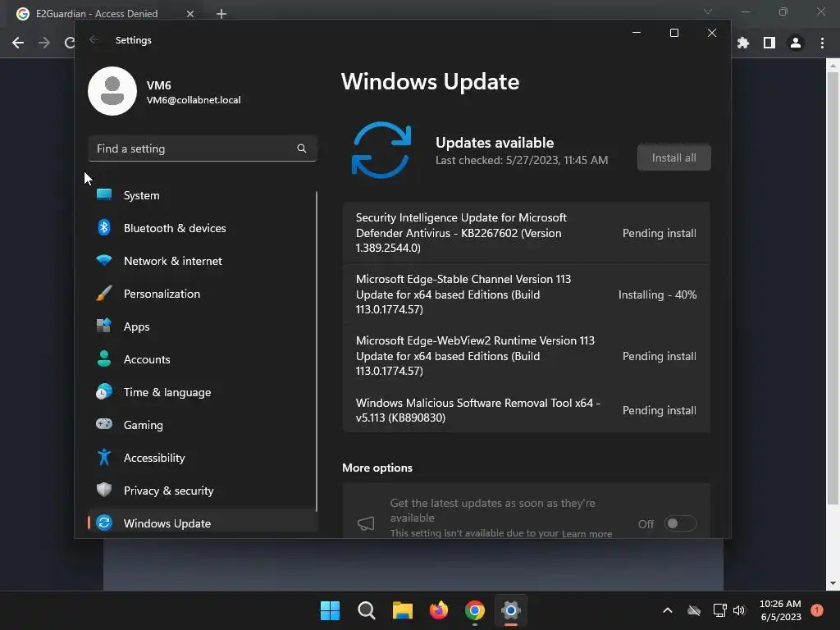Screen dimensions: 840x630
Task: Focus the Find a setting search box
Action: click(203, 148)
